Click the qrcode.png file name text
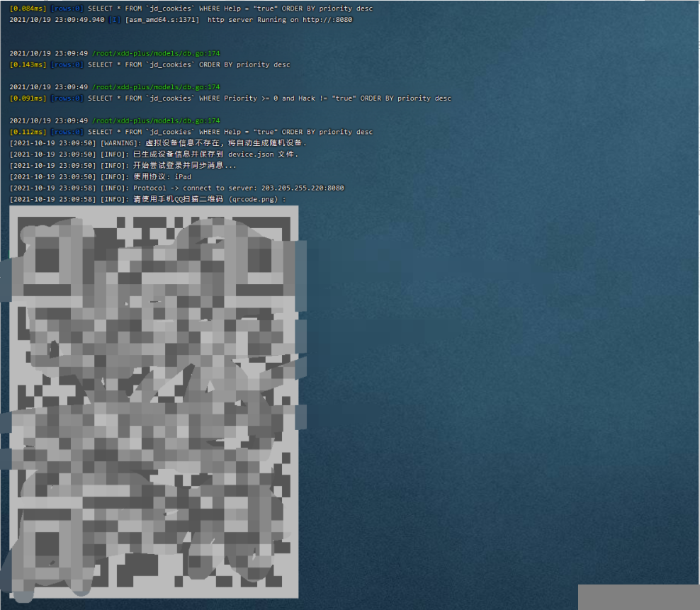This screenshot has width=700, height=610. click(259, 200)
